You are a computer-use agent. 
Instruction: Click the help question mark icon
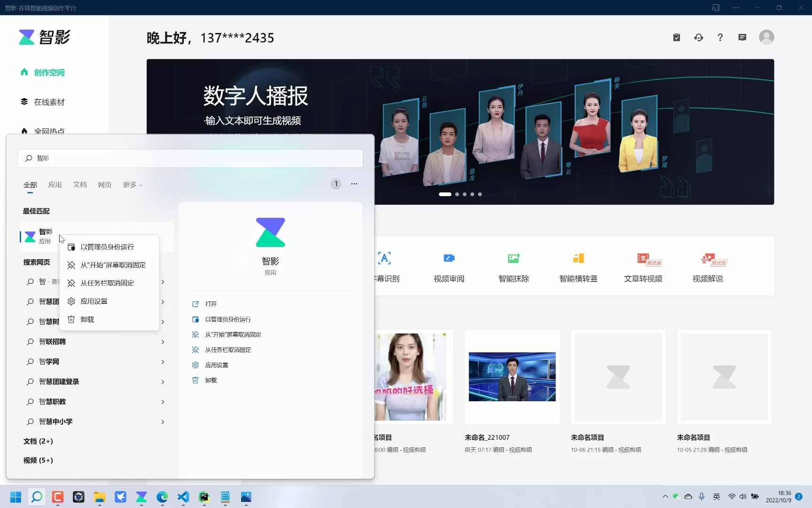(x=720, y=37)
